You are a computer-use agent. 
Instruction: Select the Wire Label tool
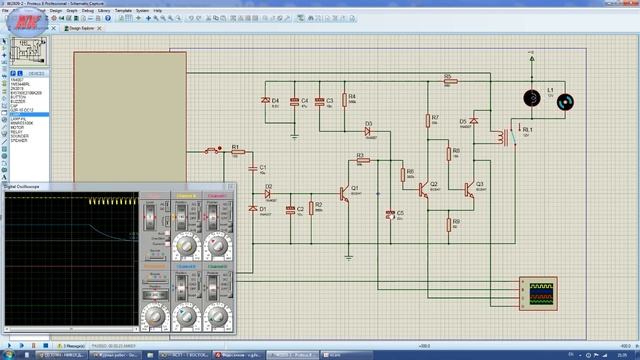point(4,62)
